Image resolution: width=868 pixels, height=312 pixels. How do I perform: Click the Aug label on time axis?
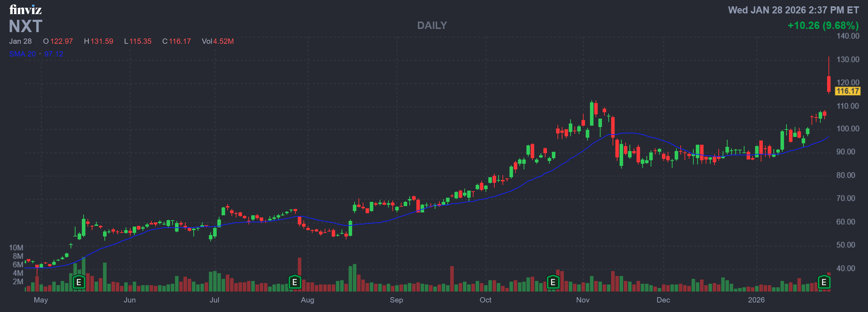pyautogui.click(x=307, y=300)
